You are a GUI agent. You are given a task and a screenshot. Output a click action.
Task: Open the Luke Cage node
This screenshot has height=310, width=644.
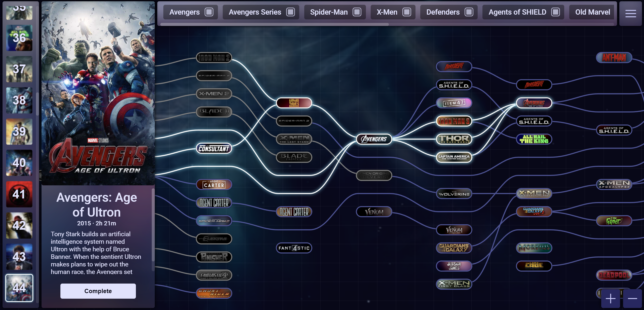534,266
